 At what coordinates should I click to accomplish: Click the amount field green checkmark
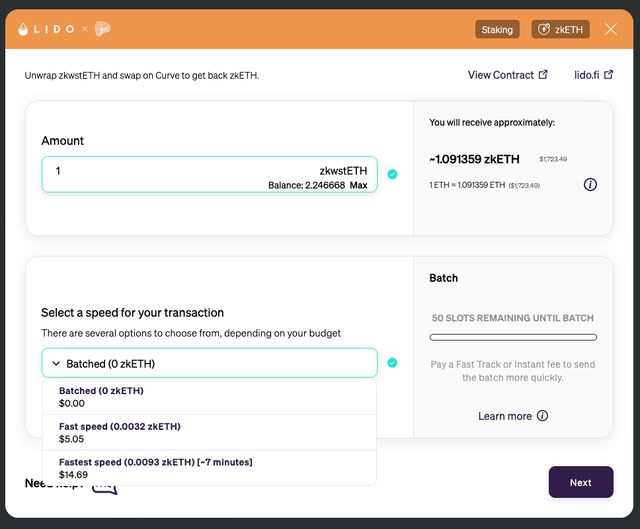point(392,174)
